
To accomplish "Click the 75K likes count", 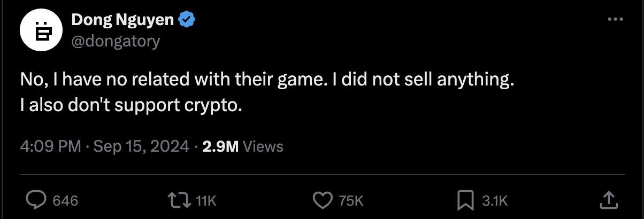I will coord(351,201).
